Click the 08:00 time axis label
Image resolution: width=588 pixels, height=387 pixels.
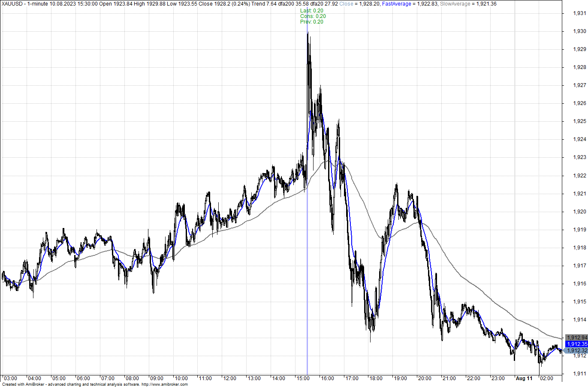(x=132, y=378)
